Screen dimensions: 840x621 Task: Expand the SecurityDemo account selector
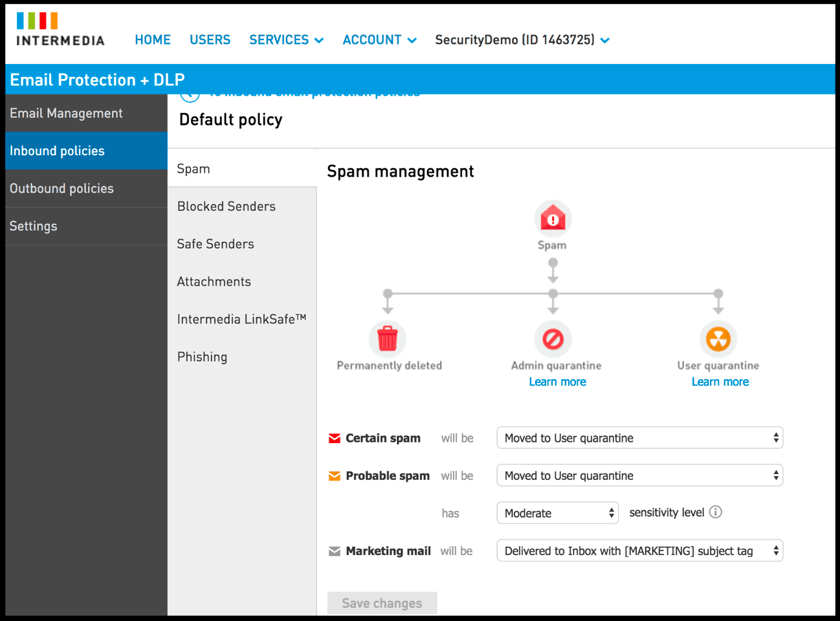pyautogui.click(x=522, y=40)
